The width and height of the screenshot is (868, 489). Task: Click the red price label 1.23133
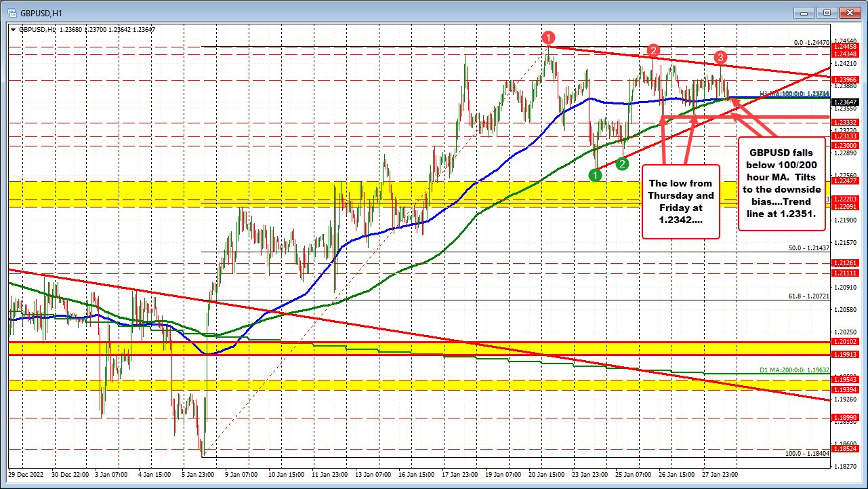point(847,136)
